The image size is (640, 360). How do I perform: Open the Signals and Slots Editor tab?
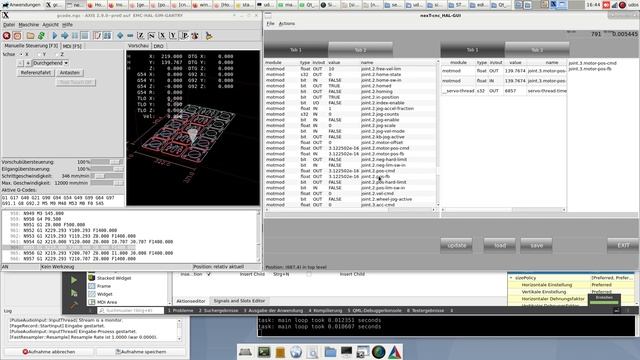point(239,301)
